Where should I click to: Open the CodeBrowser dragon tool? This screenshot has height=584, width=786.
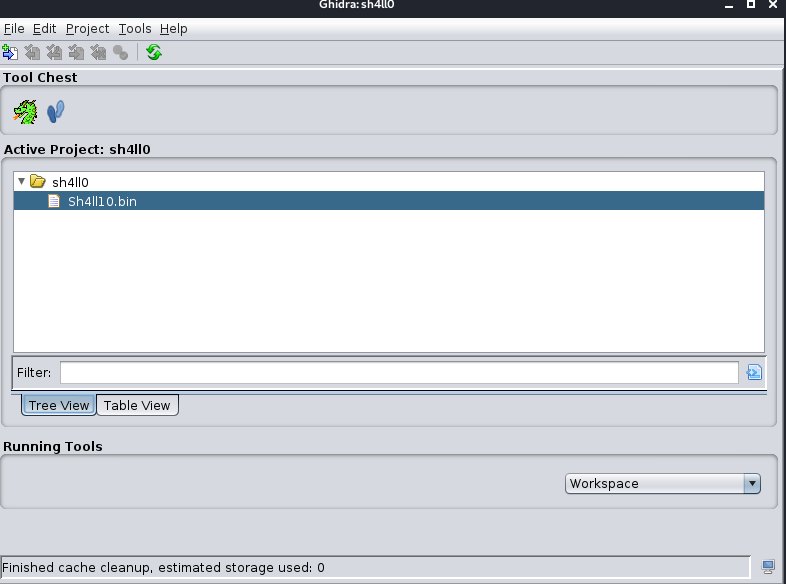coord(25,111)
